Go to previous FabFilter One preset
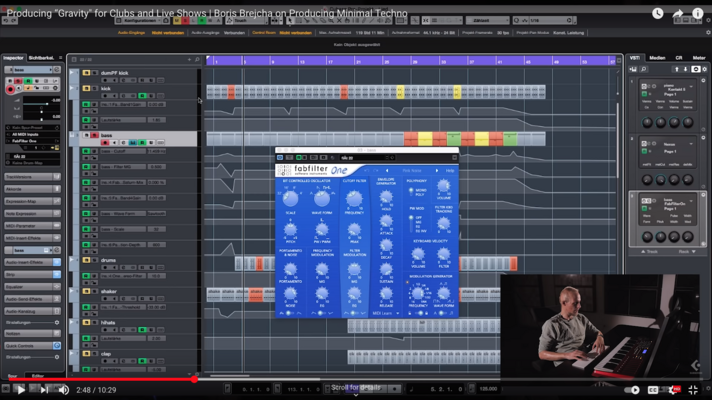 pyautogui.click(x=387, y=171)
